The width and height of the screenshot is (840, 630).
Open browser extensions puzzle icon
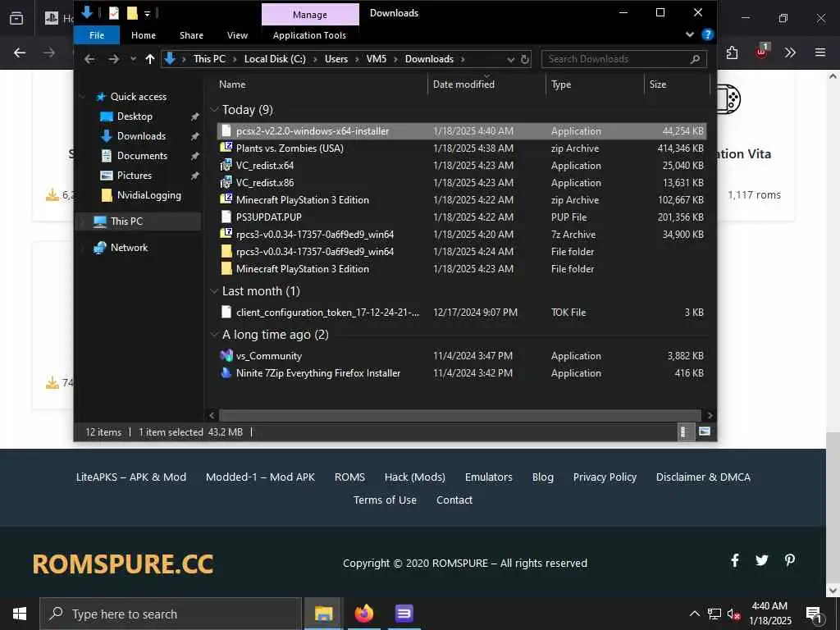(733, 52)
